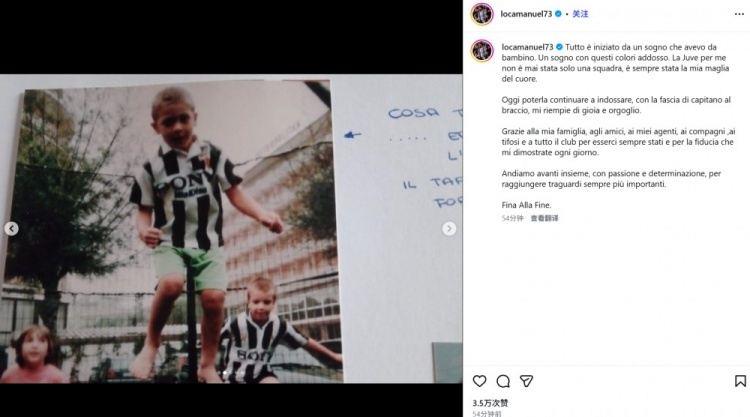Viewport: 750px width, 417px height.
Task: Share the post via paper plane icon
Action: click(x=526, y=381)
